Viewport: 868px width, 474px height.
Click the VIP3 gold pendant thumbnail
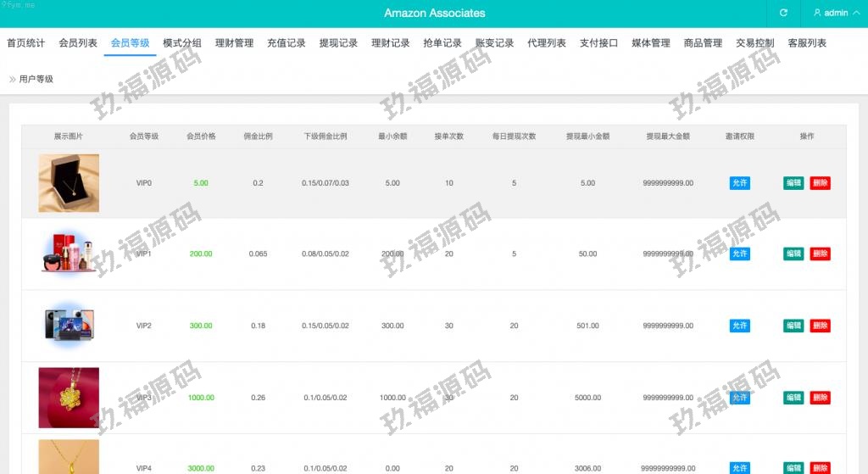pos(69,398)
